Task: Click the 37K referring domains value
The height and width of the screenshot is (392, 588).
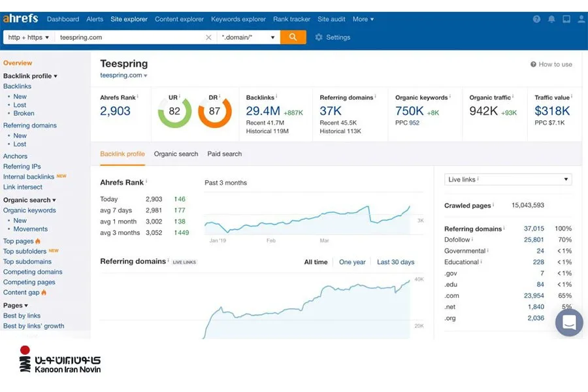Action: coord(331,110)
